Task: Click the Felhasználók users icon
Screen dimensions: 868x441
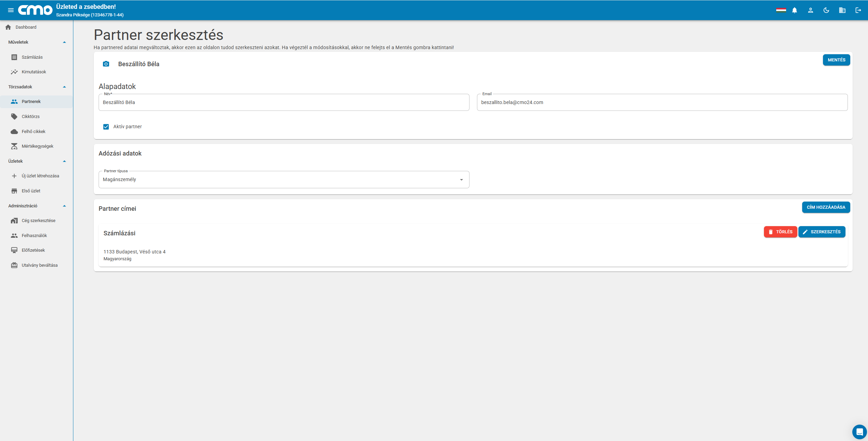Action: tap(14, 236)
